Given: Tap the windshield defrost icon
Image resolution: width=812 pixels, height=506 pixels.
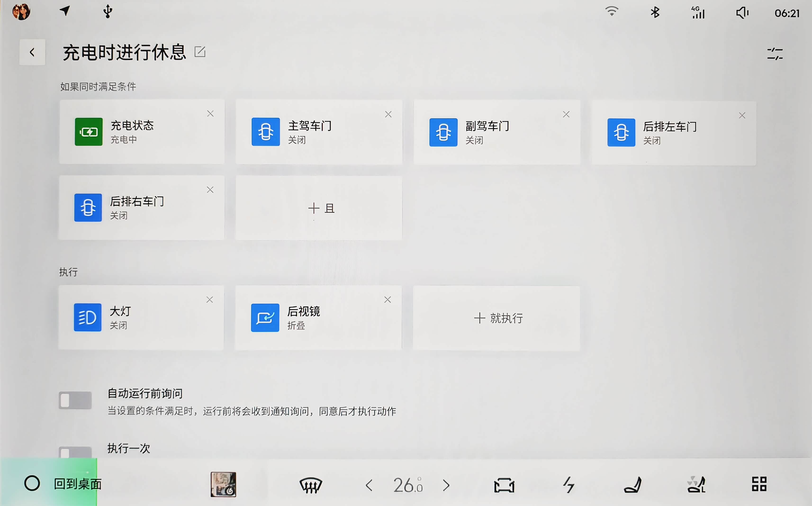Looking at the screenshot, I should 311,485.
